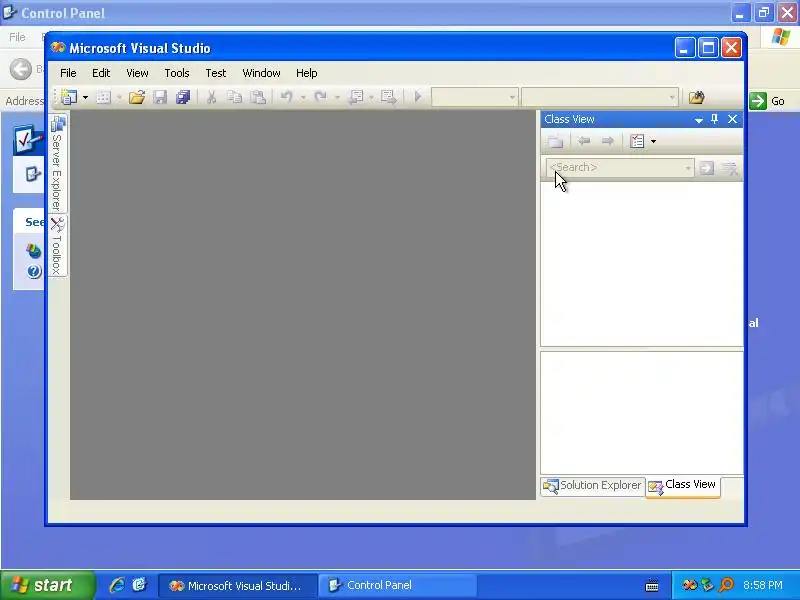Open the Help menu
Viewport: 800px width, 600px height.
click(x=307, y=73)
